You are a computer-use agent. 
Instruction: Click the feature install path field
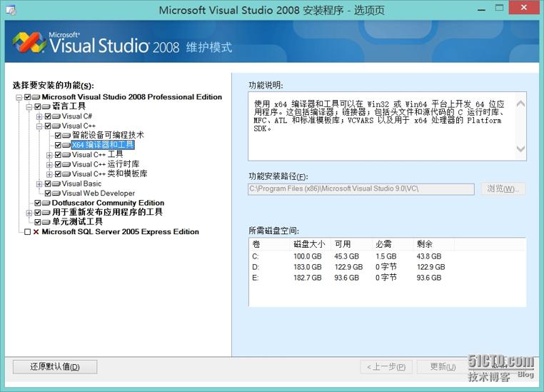(361, 189)
